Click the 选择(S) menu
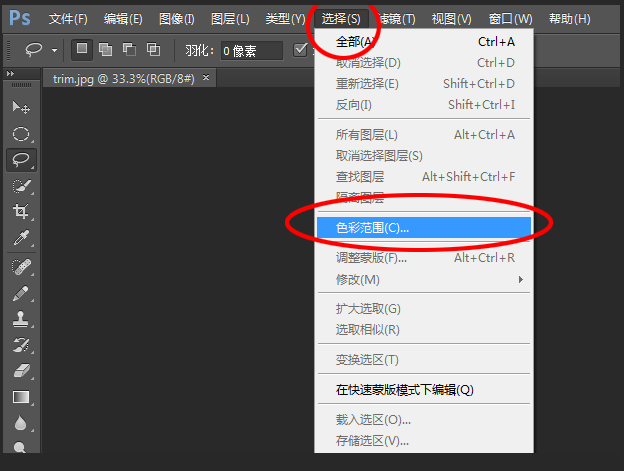This screenshot has width=624, height=471. tap(341, 19)
